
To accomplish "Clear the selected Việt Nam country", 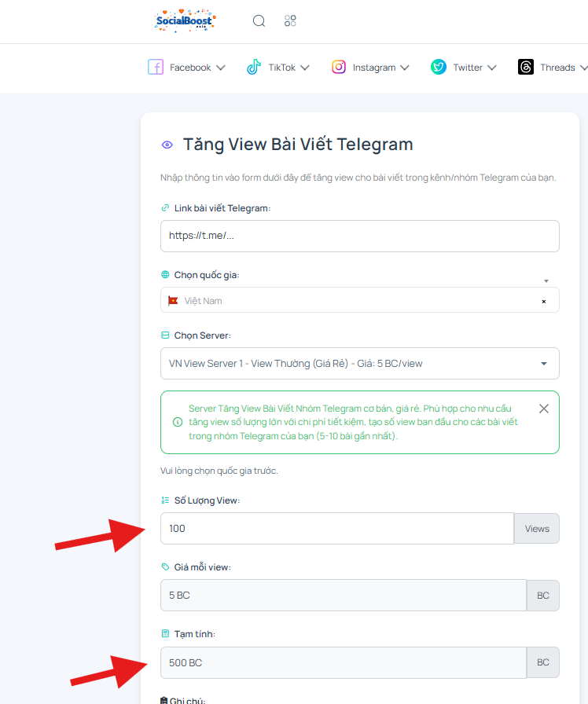I will coord(543,301).
